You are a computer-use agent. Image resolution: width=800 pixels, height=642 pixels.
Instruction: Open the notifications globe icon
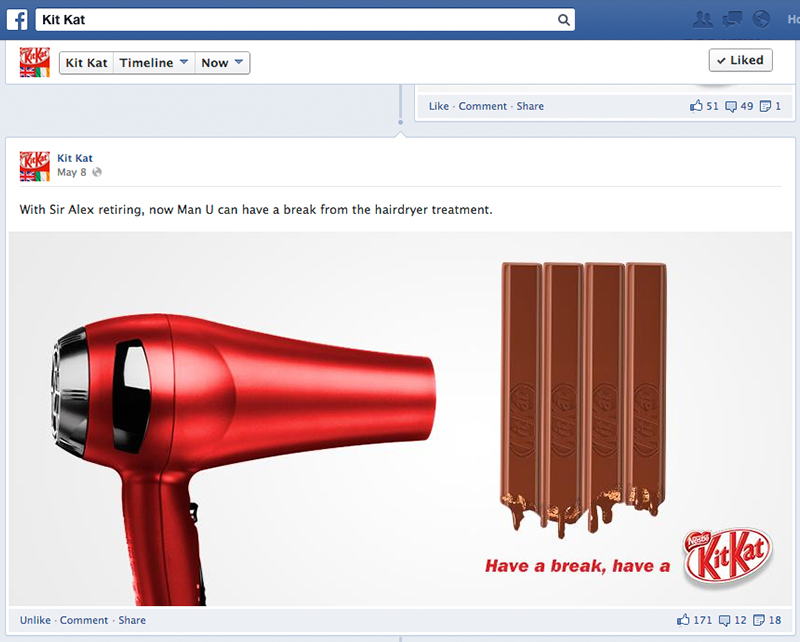pyautogui.click(x=761, y=20)
